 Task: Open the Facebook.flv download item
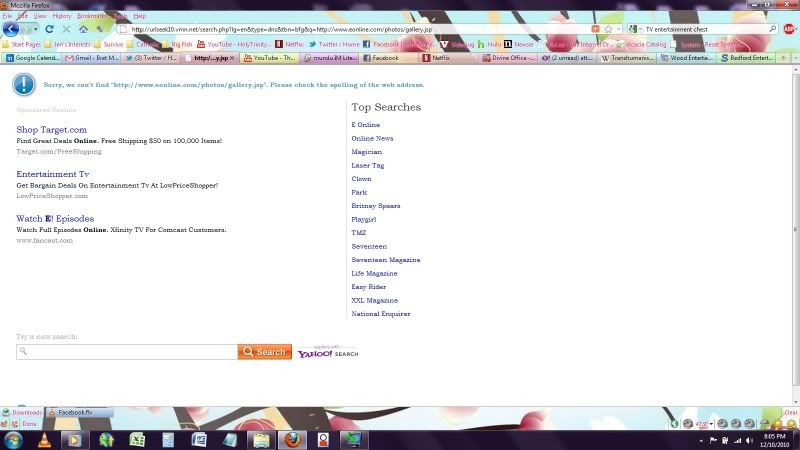coord(79,412)
